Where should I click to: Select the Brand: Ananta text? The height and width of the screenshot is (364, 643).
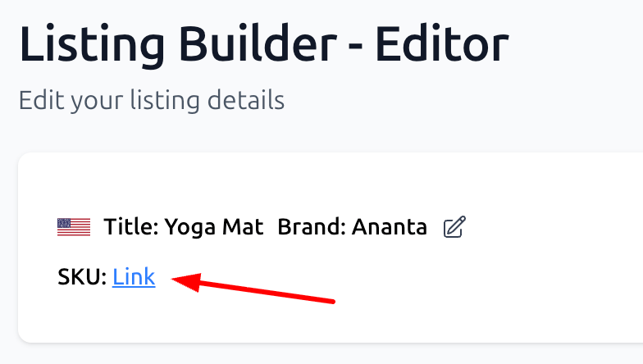[x=352, y=227]
